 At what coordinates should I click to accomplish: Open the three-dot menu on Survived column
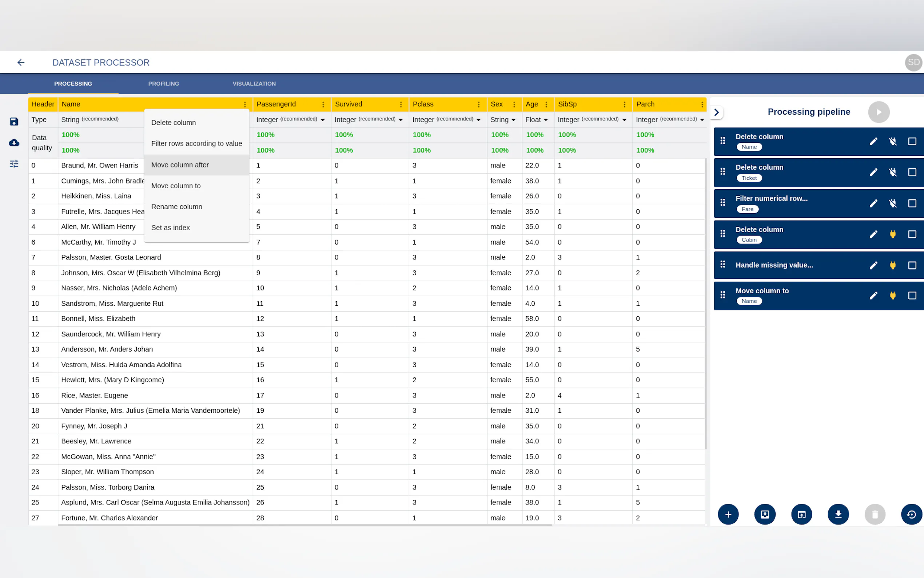pos(401,104)
